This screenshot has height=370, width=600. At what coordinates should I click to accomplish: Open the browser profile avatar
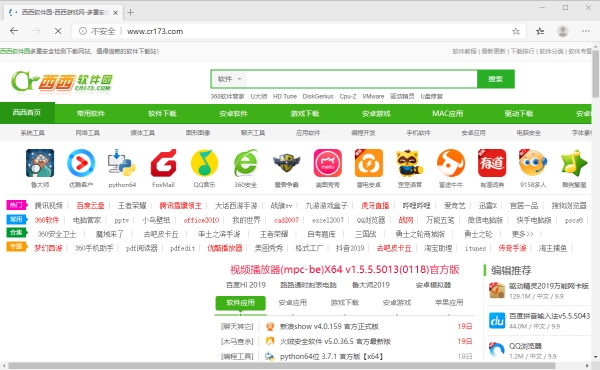coord(562,31)
